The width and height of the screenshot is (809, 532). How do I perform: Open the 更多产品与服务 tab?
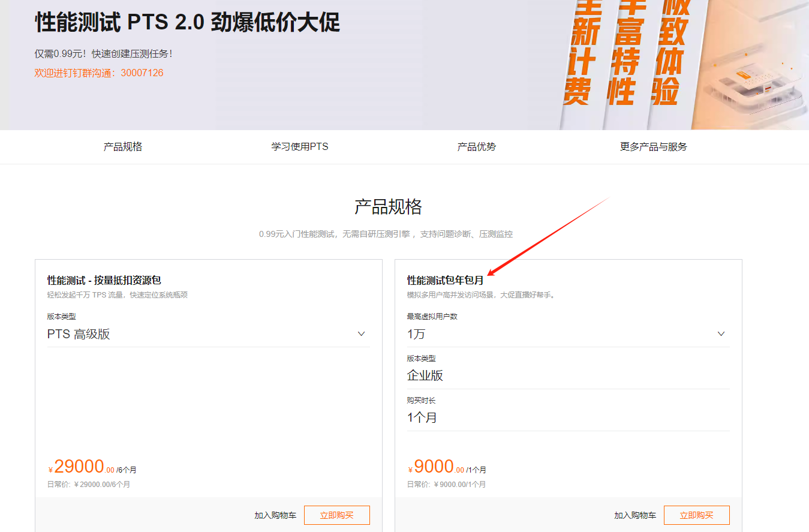(x=654, y=146)
